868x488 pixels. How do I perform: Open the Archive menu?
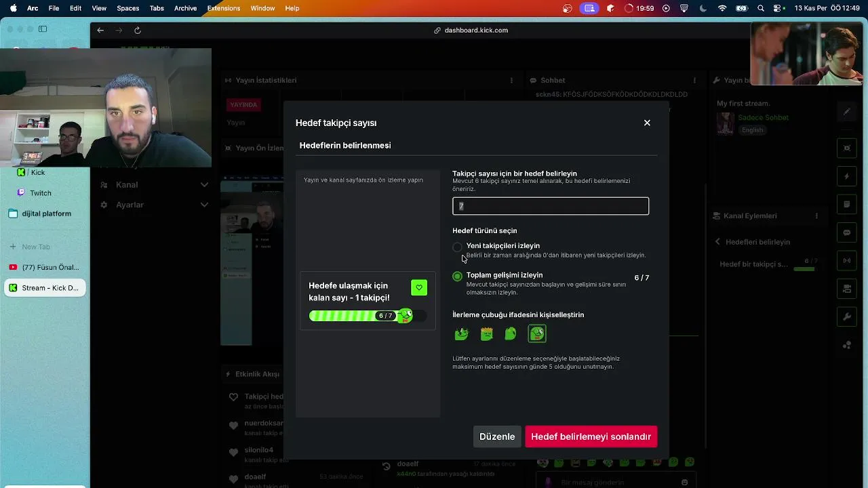185,8
